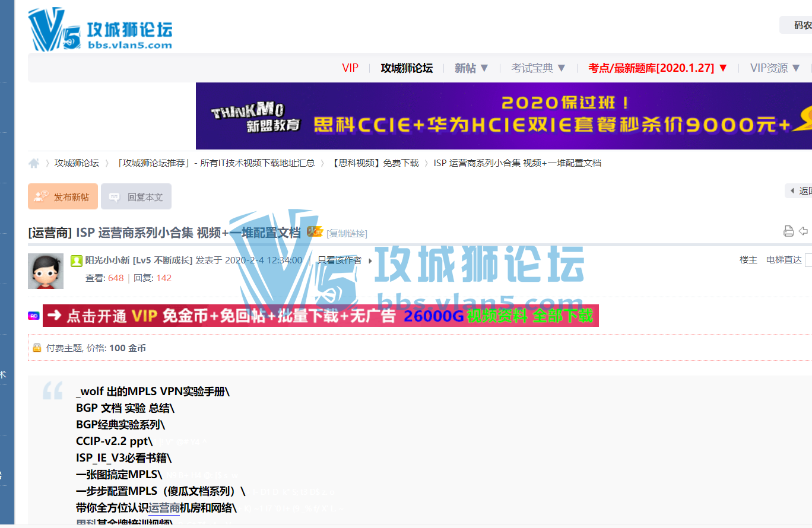Go to 攻城狮论坛 in the nav bar
Viewport: 812px width, 528px height.
[x=407, y=68]
